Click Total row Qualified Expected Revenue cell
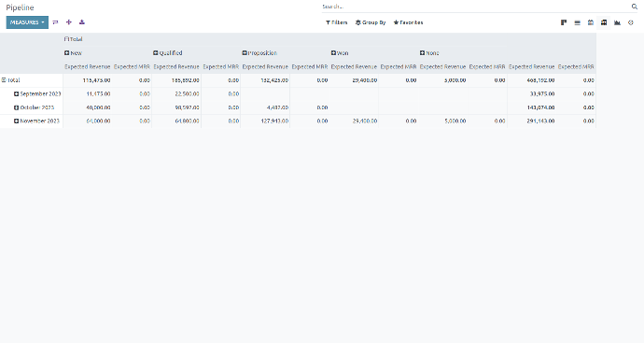Viewport: 644px width, 343px height. point(176,80)
